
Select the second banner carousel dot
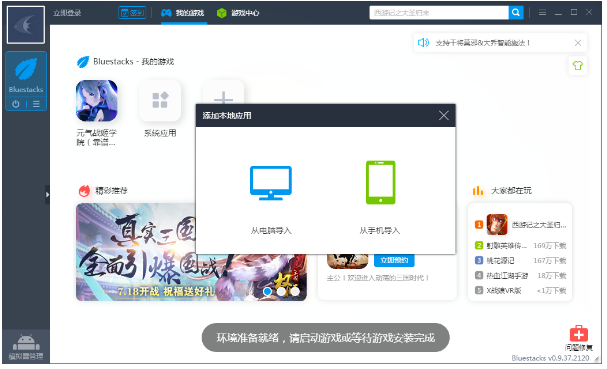pos(281,291)
